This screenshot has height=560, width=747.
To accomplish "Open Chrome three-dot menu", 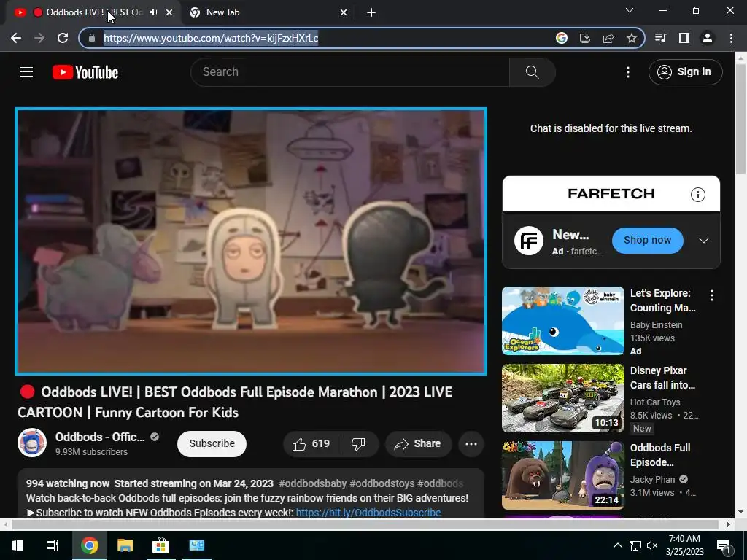I will (x=731, y=38).
